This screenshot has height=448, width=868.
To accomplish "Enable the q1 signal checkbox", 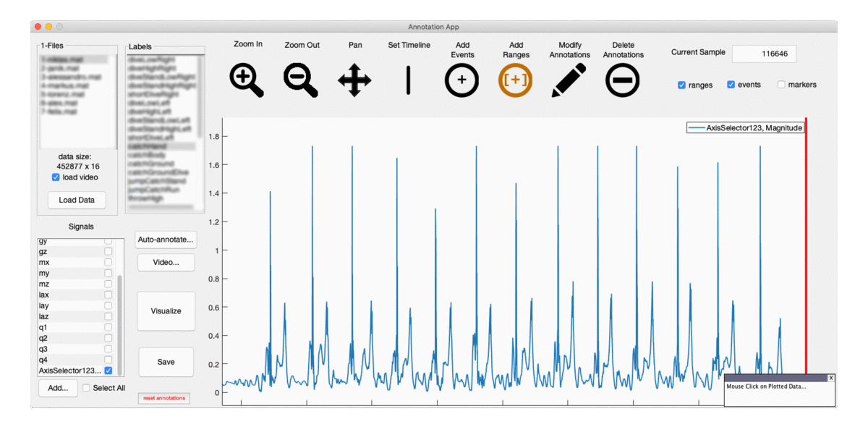I will point(109,327).
